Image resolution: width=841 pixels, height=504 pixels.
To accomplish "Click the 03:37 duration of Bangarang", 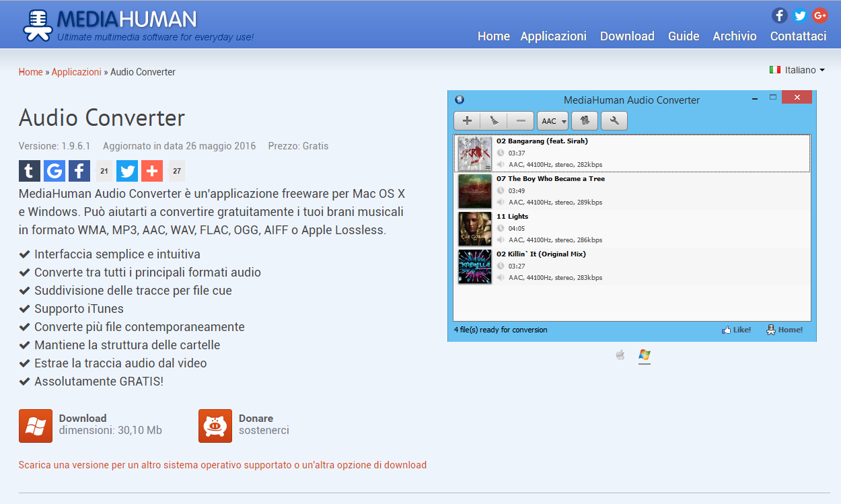I will 517,153.
